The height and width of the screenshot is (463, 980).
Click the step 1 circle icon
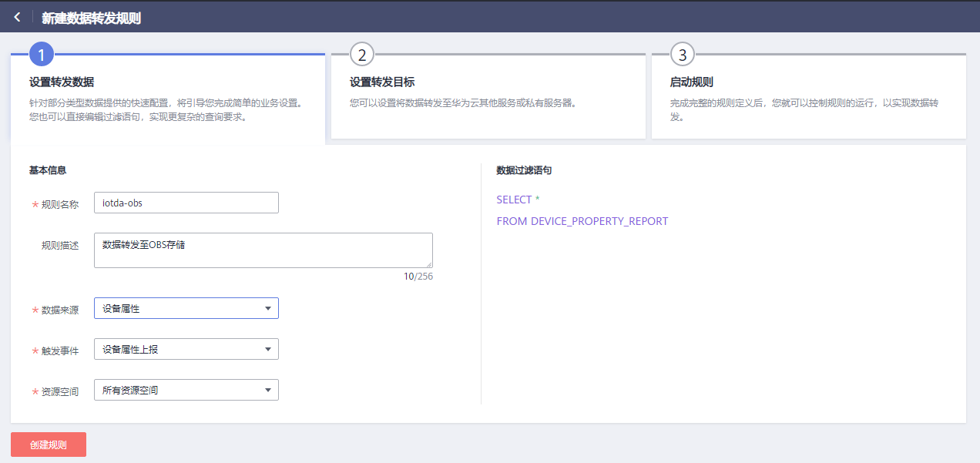point(41,55)
